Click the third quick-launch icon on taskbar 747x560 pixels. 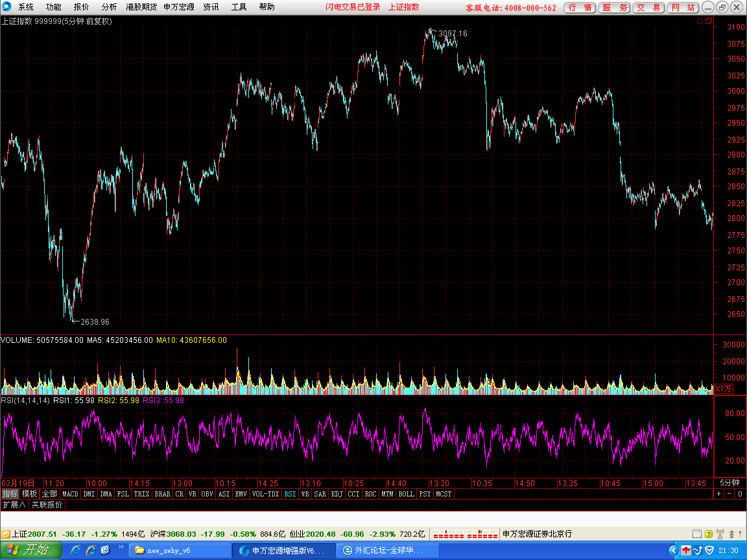tap(105, 550)
